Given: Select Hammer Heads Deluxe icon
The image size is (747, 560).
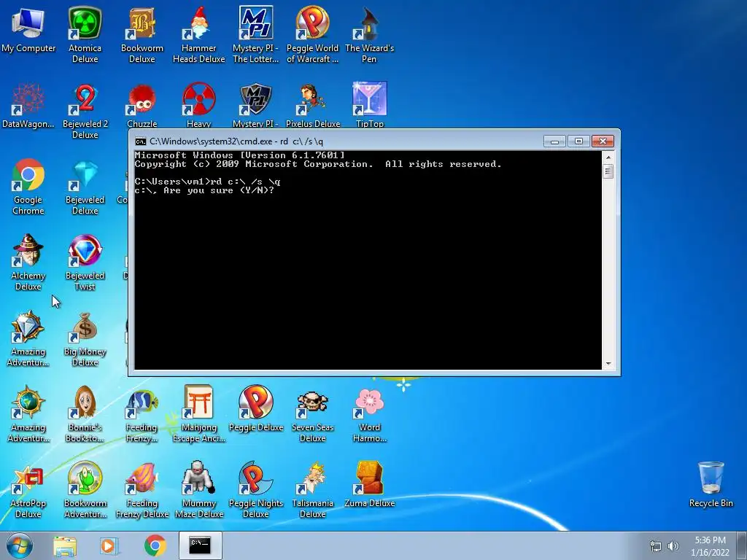Looking at the screenshot, I should point(198,34).
